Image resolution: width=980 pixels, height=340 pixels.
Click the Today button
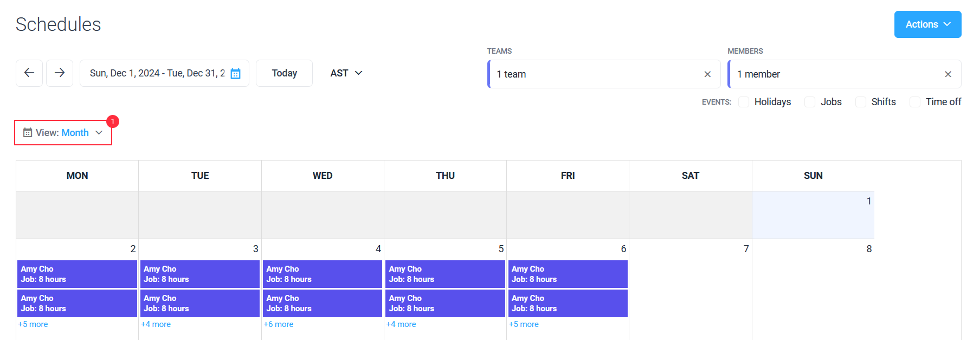(284, 73)
